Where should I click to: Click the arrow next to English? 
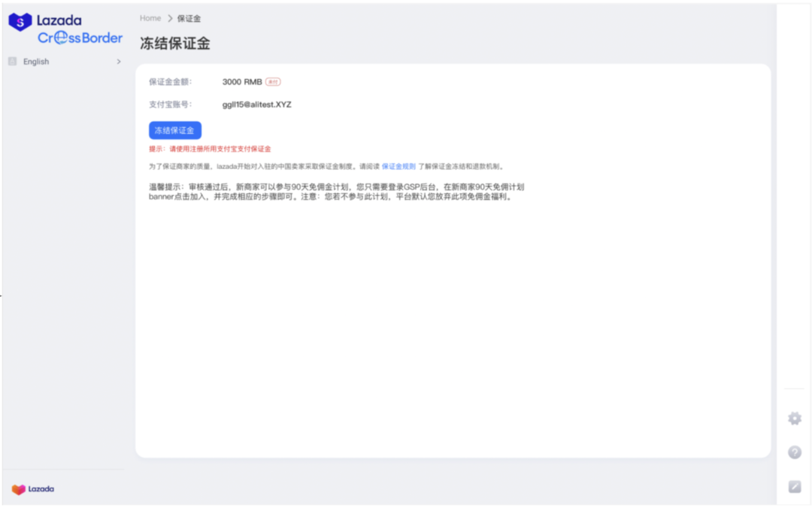click(x=118, y=62)
